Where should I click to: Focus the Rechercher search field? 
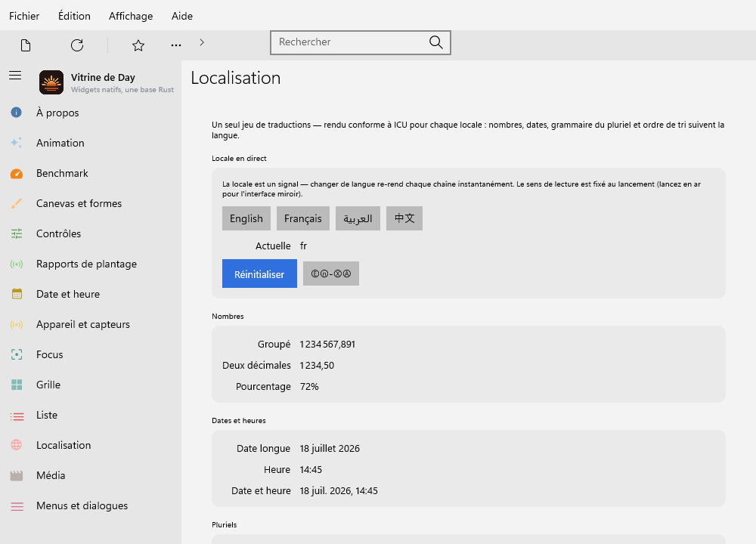(360, 42)
